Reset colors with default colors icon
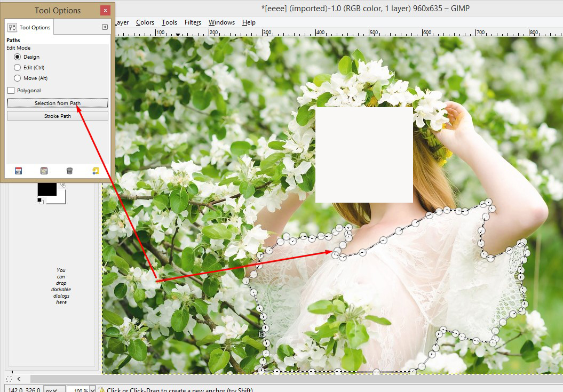The width and height of the screenshot is (563, 392). [41, 201]
